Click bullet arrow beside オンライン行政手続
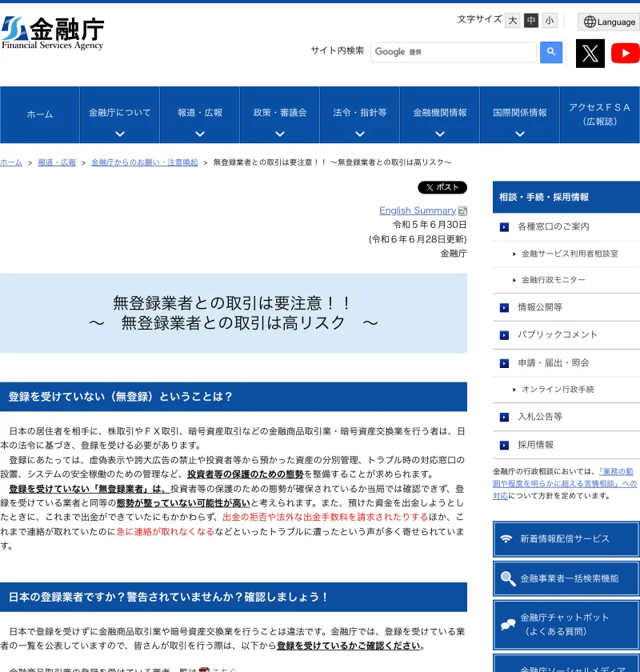The height and width of the screenshot is (672, 640). (514, 390)
